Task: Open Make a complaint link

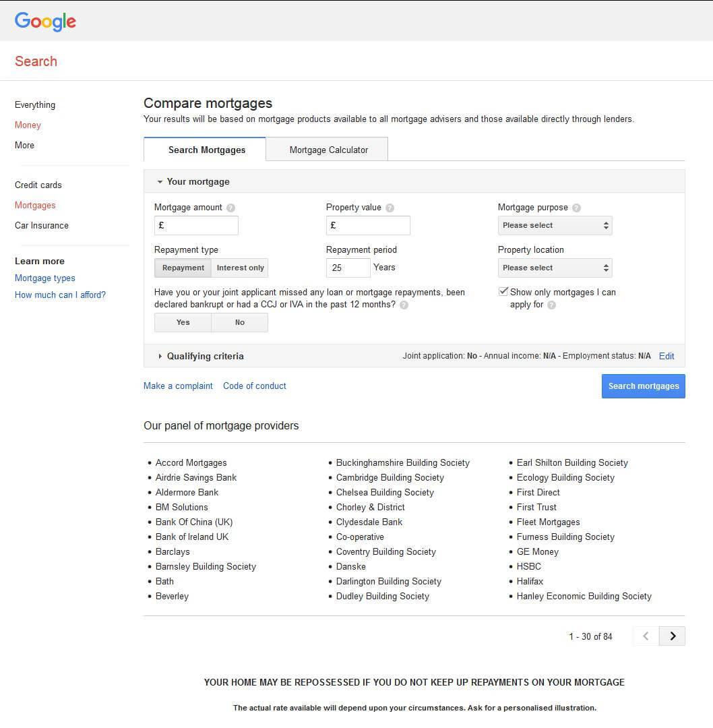Action: [x=178, y=386]
